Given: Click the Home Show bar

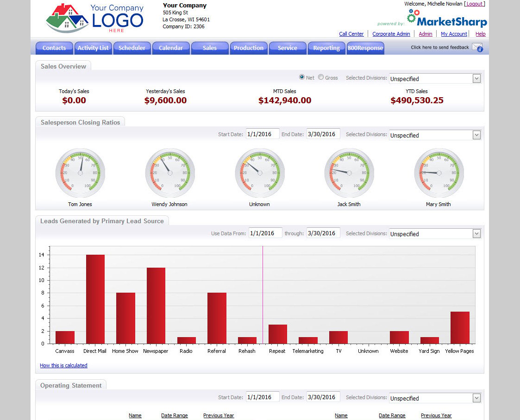Looking at the screenshot, I should [x=125, y=318].
